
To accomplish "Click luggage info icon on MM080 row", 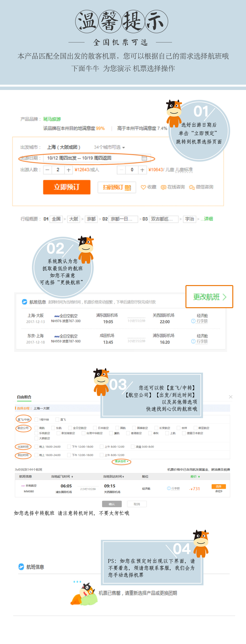I will (x=169, y=488).
